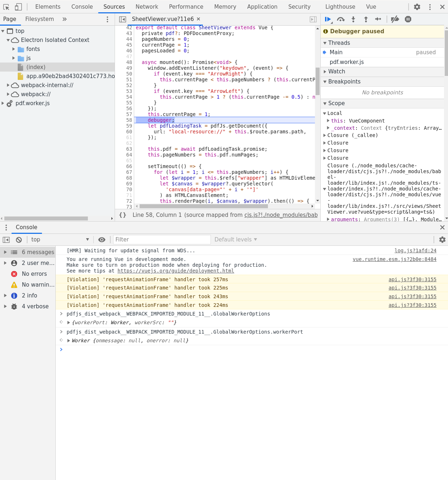Resume script execution in the debugger
Image resolution: width=448 pixels, height=480 pixels.
pos(328,19)
